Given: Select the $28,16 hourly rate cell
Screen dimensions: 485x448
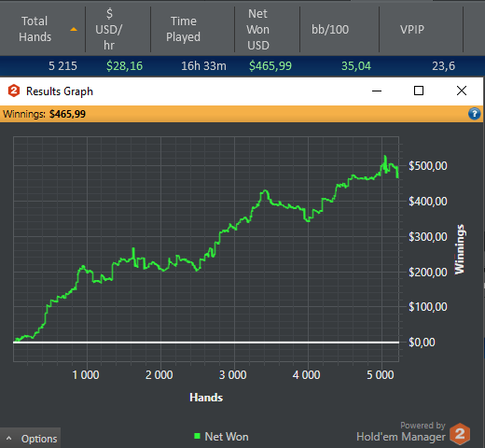Looking at the screenshot, I should (124, 66).
